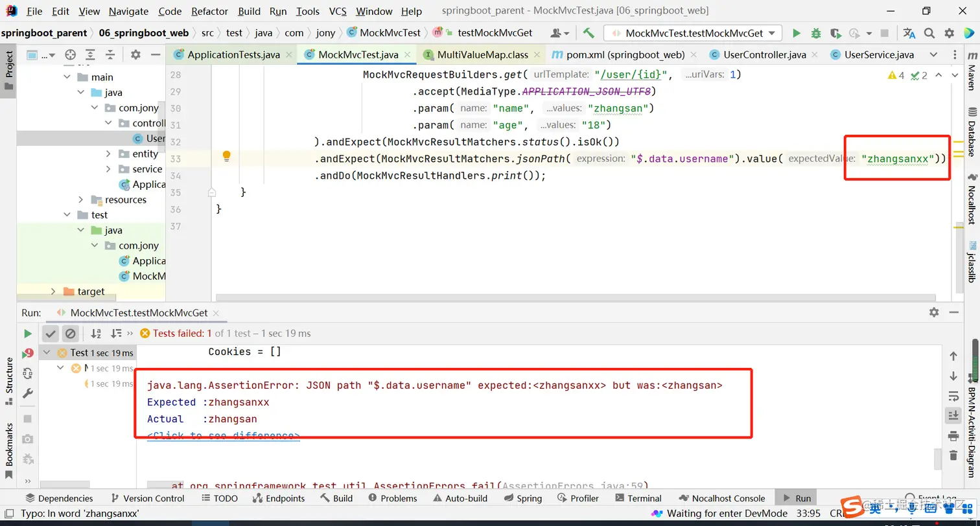Open Search Everywhere magnifier icon
This screenshot has width=980, height=526.
click(x=929, y=33)
